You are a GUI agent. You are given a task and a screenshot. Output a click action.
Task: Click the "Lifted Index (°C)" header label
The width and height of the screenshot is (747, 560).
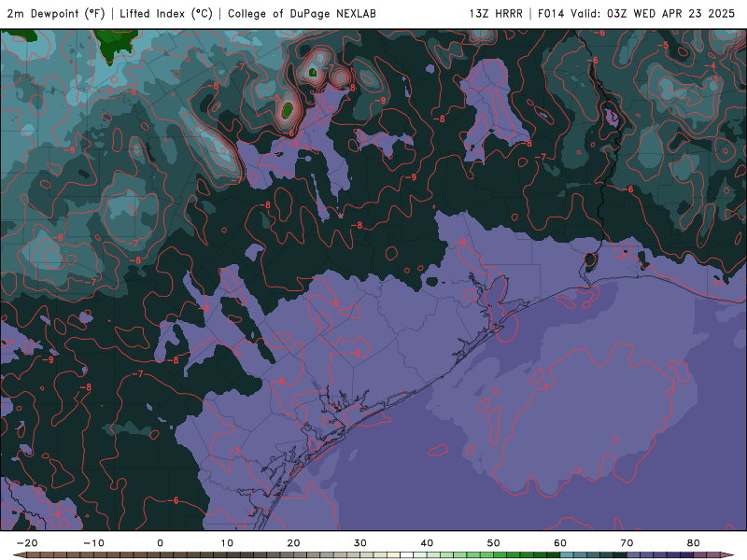(166, 14)
